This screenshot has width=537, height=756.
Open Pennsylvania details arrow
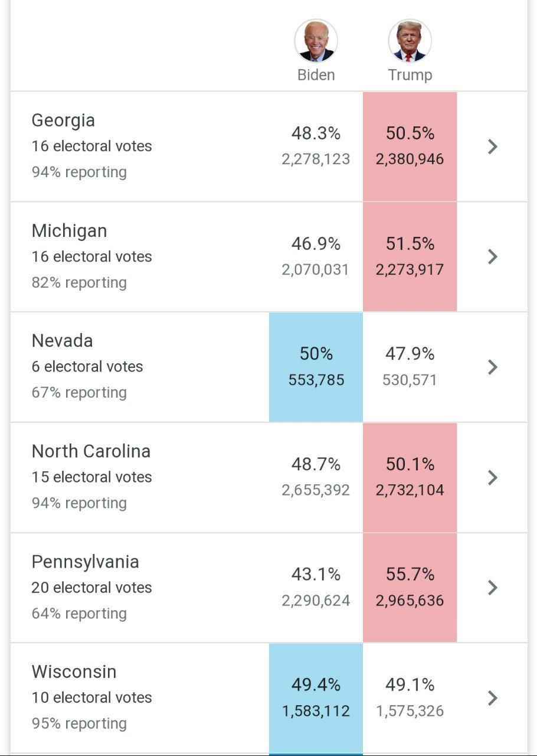(x=493, y=588)
